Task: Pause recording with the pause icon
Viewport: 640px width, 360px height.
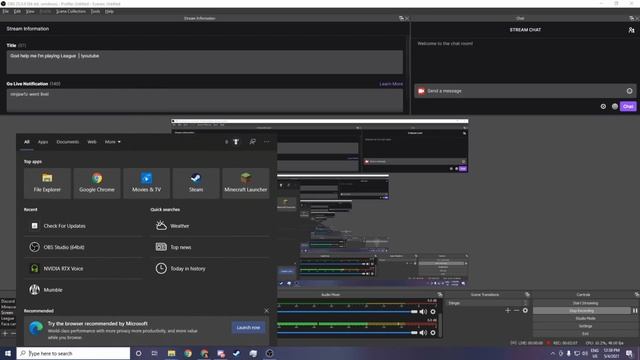Action: (x=635, y=311)
